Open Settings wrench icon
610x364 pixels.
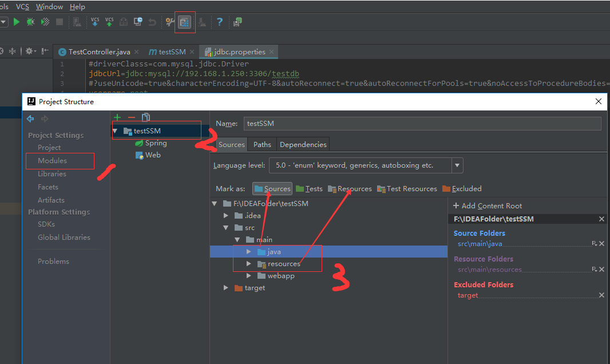point(169,22)
